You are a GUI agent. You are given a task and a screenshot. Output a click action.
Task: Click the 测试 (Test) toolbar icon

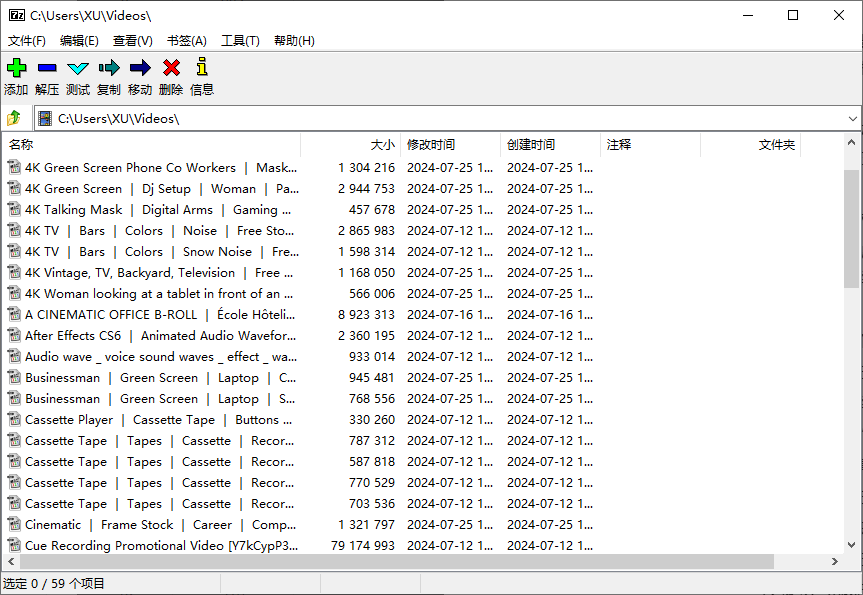[77, 68]
